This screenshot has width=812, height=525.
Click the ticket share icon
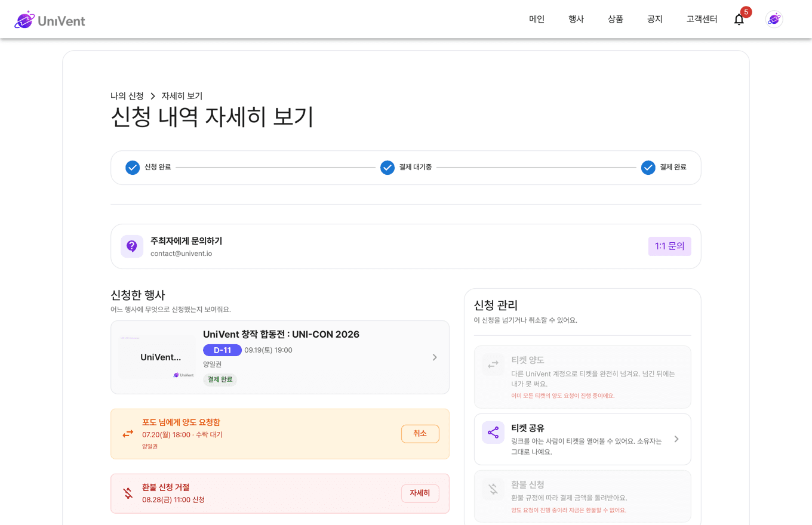(x=493, y=433)
